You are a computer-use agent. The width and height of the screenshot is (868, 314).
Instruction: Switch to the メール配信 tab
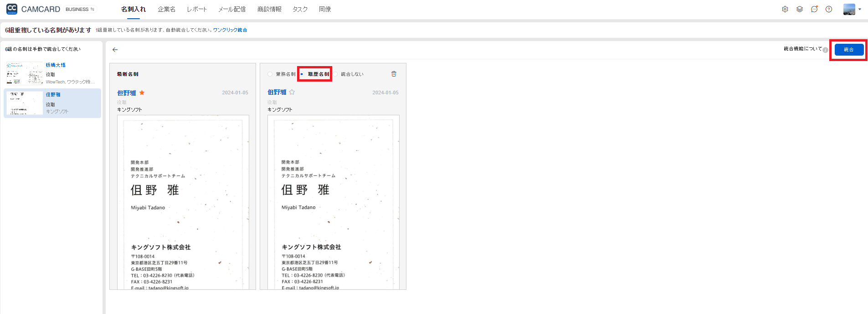[232, 9]
